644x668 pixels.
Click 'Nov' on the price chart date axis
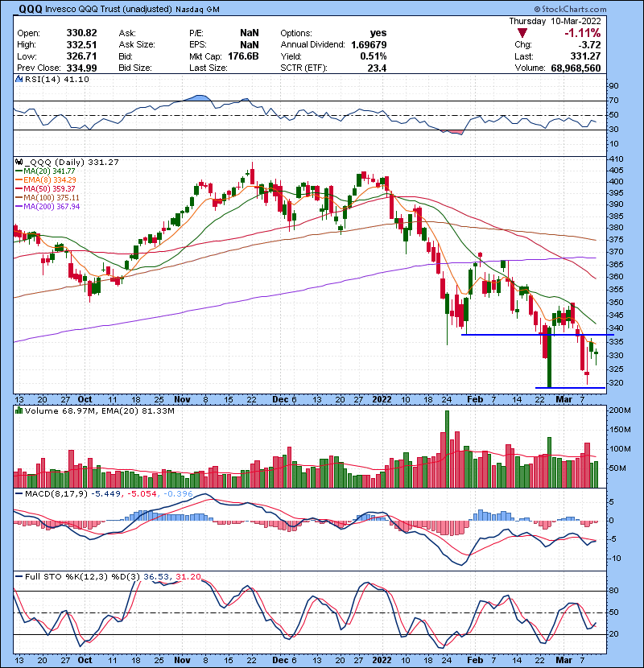(x=182, y=400)
